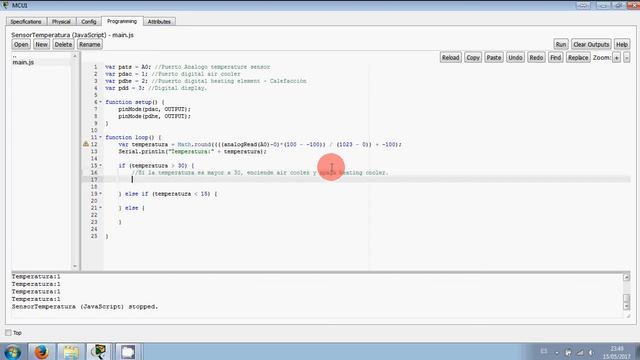Collapse the if block fold arrow on line 15
This screenshot has width=640, height=360.
(x=100, y=165)
